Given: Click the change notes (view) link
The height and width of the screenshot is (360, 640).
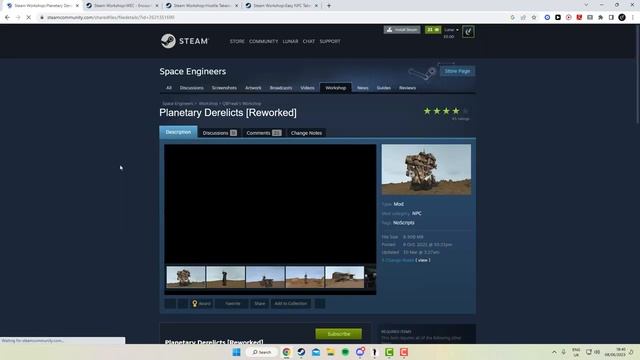Looking at the screenshot, I should (x=423, y=260).
